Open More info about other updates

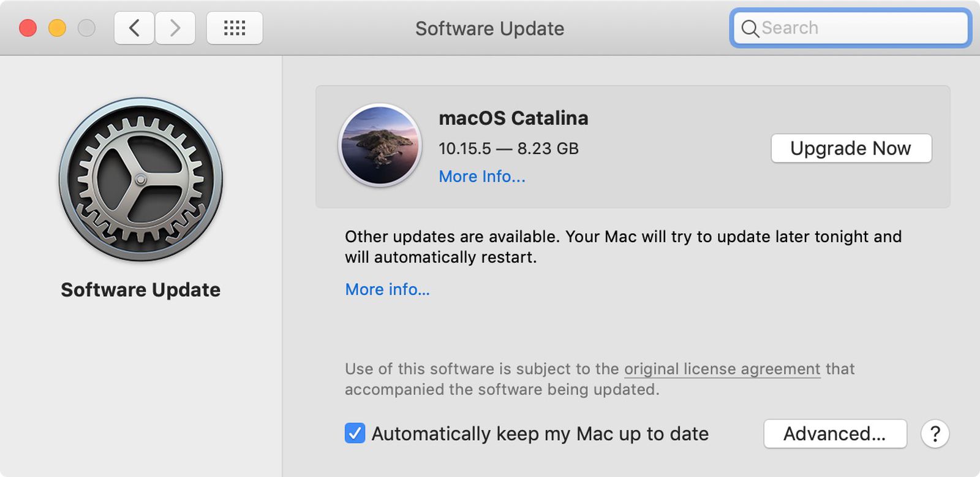click(x=387, y=289)
